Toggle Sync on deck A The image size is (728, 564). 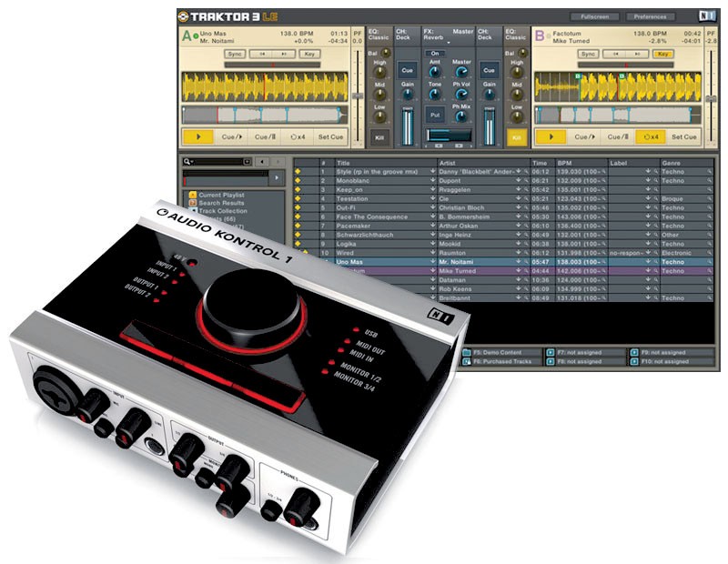coord(235,54)
